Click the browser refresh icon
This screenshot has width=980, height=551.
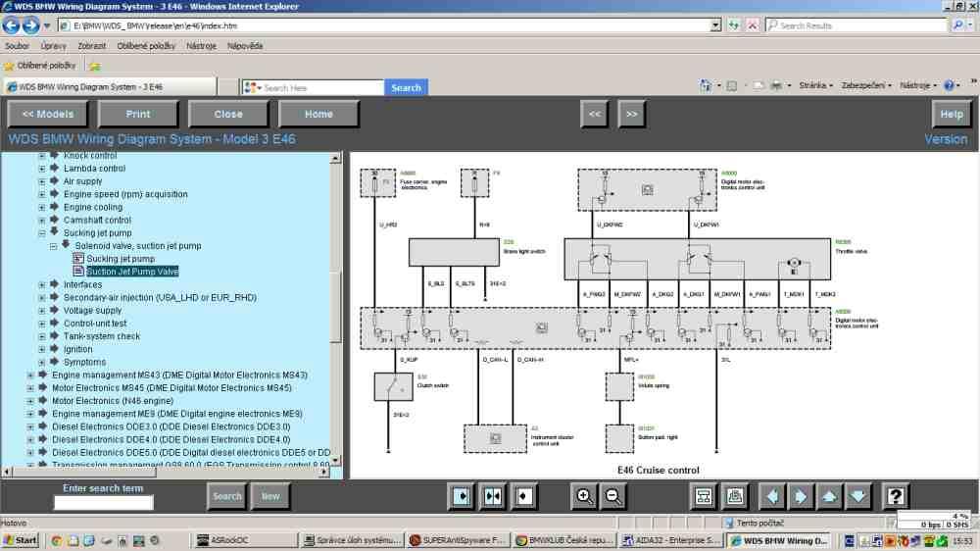pyautogui.click(x=734, y=25)
